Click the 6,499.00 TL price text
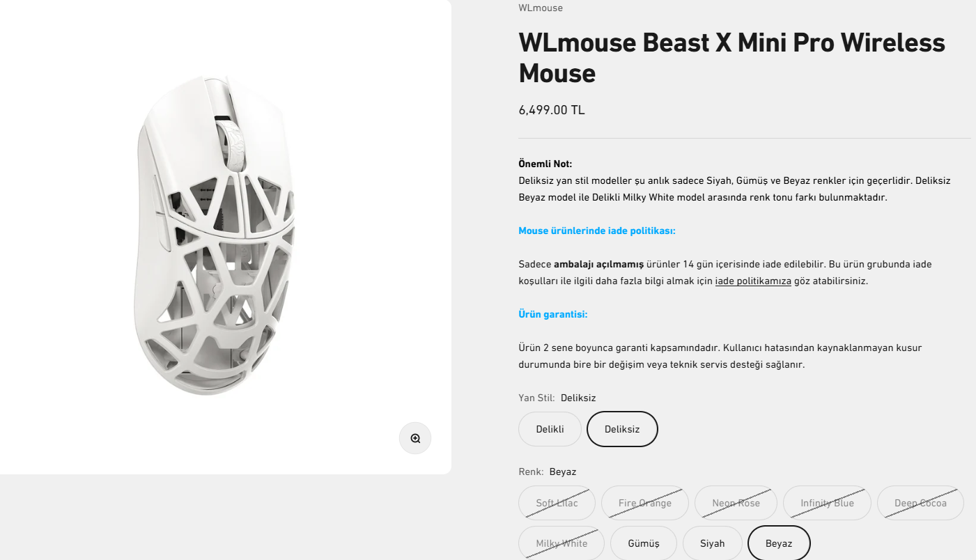Viewport: 976px width, 560px height. pyautogui.click(x=551, y=110)
